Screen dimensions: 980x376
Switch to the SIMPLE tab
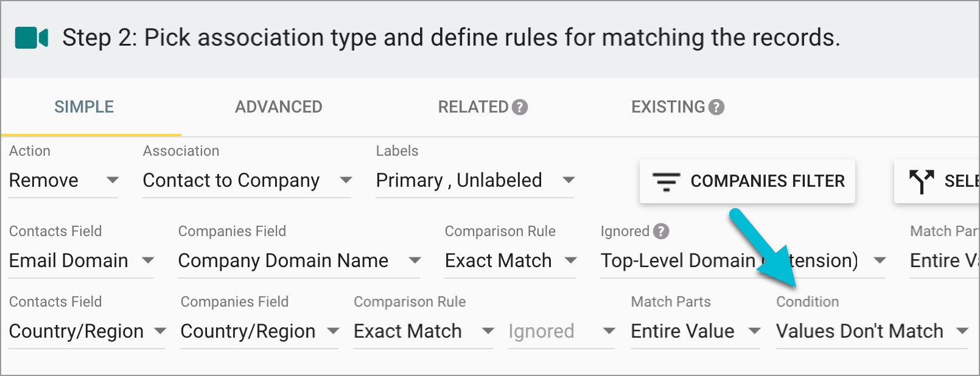point(84,107)
